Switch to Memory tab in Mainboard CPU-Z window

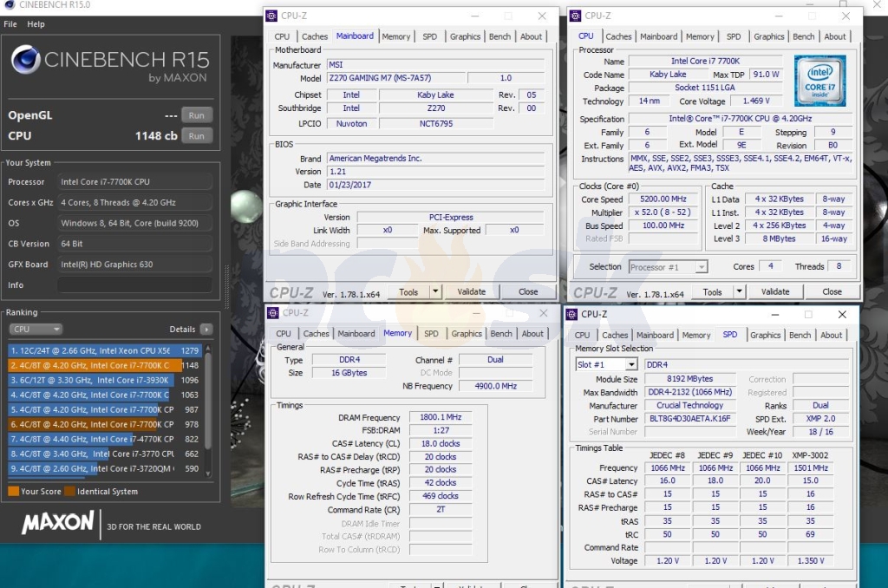[x=395, y=36]
